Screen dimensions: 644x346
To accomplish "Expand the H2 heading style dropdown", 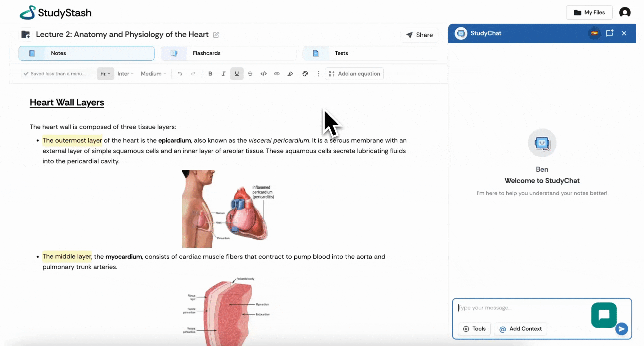I will pyautogui.click(x=105, y=74).
